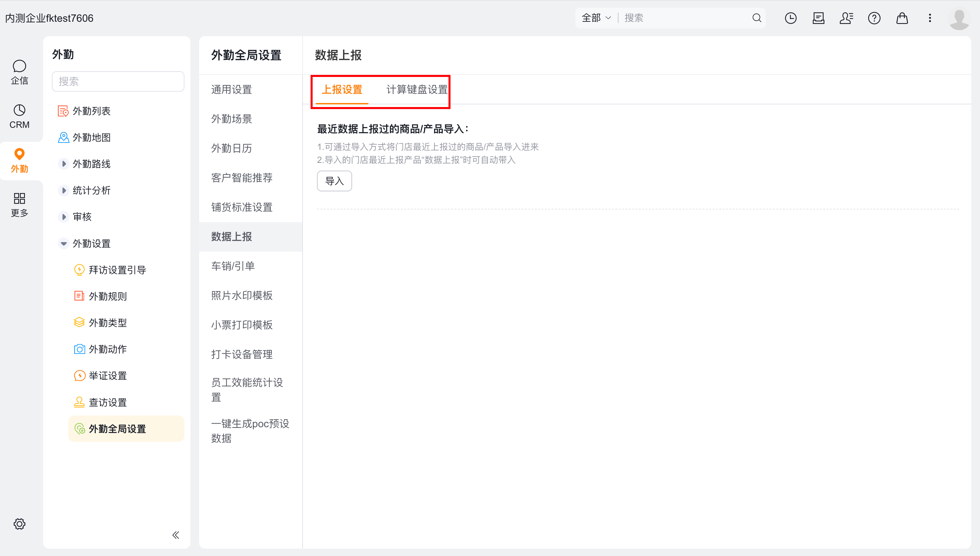Click the 外勤 sidebar search field

(118, 81)
